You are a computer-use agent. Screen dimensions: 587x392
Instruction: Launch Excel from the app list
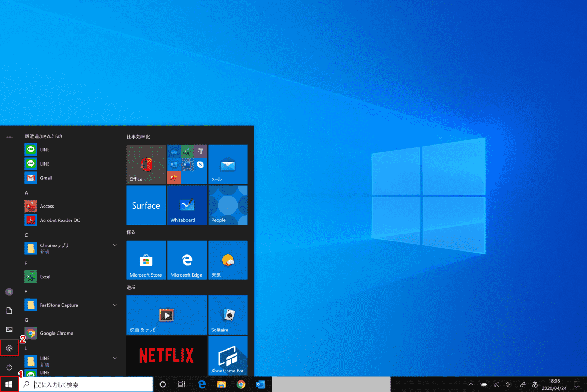coord(71,277)
